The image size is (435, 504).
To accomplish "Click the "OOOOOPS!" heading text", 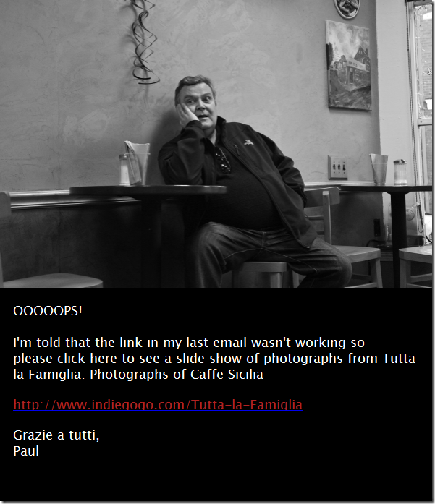I will click(x=48, y=311).
